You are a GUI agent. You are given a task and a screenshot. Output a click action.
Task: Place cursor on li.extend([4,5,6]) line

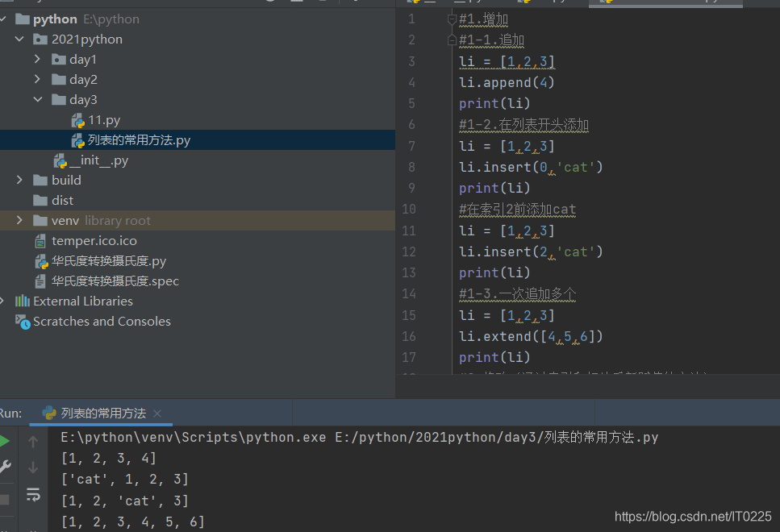tap(531, 336)
